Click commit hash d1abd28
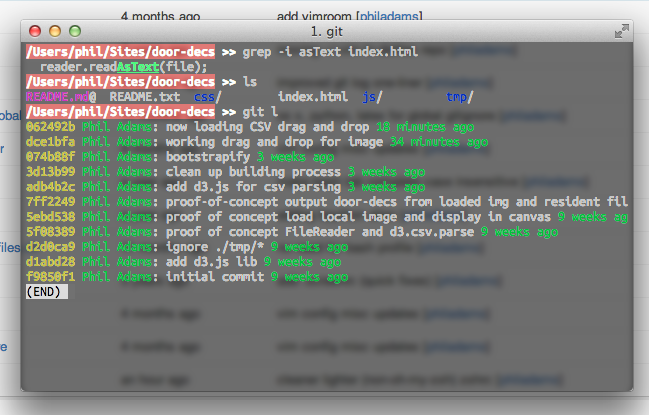 tap(50, 262)
